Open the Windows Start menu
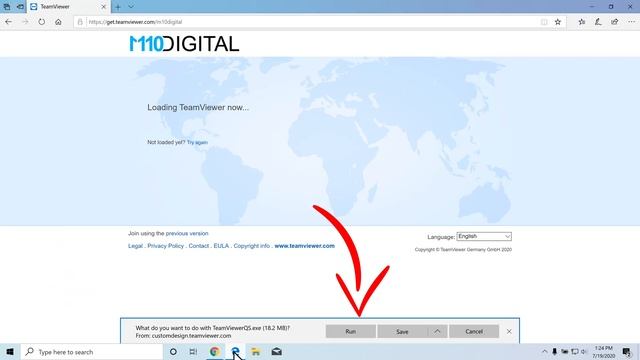Image resolution: width=640 pixels, height=360 pixels. pyautogui.click(x=10, y=351)
